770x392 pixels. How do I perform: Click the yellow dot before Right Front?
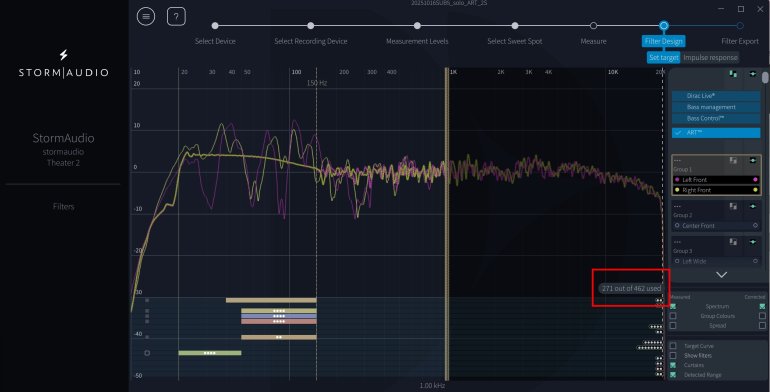click(677, 190)
